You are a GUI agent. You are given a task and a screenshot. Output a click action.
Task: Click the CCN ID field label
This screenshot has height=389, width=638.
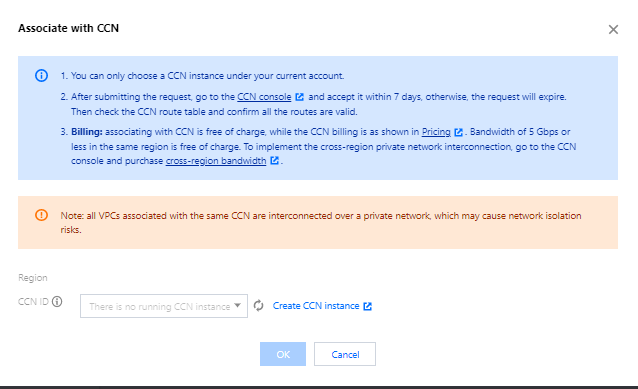coord(33,302)
